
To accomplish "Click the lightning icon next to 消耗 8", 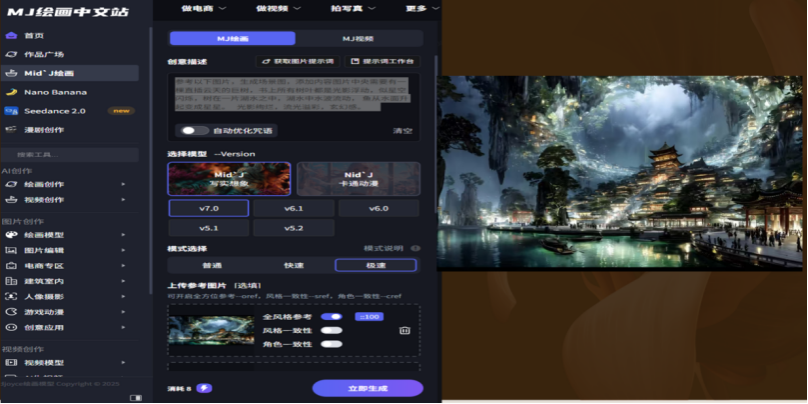I will [204, 388].
